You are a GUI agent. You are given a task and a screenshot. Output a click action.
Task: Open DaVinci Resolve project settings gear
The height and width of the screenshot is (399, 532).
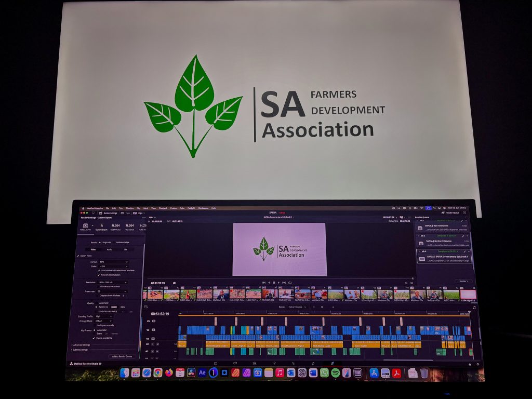coord(477,364)
